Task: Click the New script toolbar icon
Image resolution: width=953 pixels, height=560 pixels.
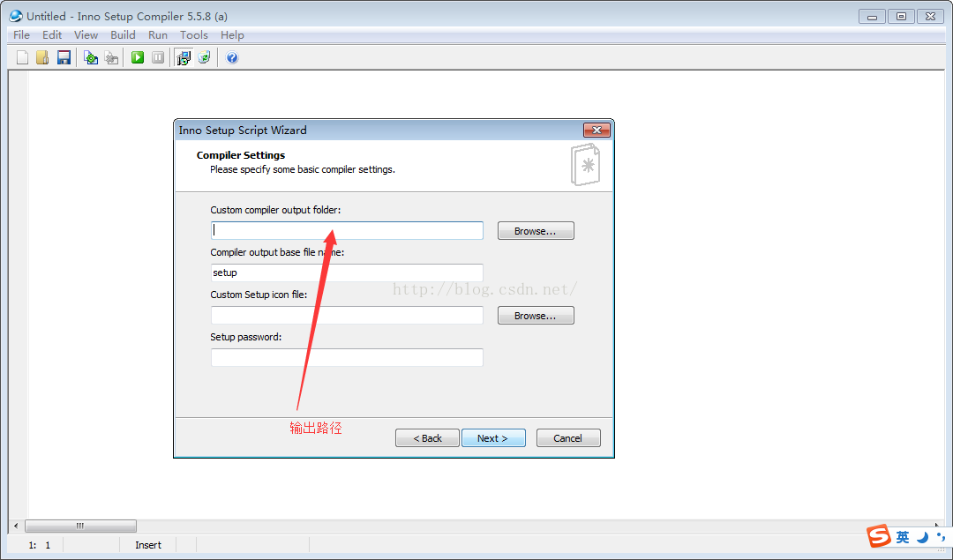Action: [x=22, y=57]
